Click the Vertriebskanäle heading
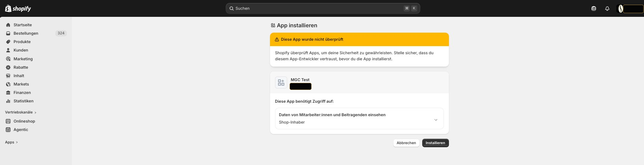This screenshot has height=165, width=644. (19, 112)
